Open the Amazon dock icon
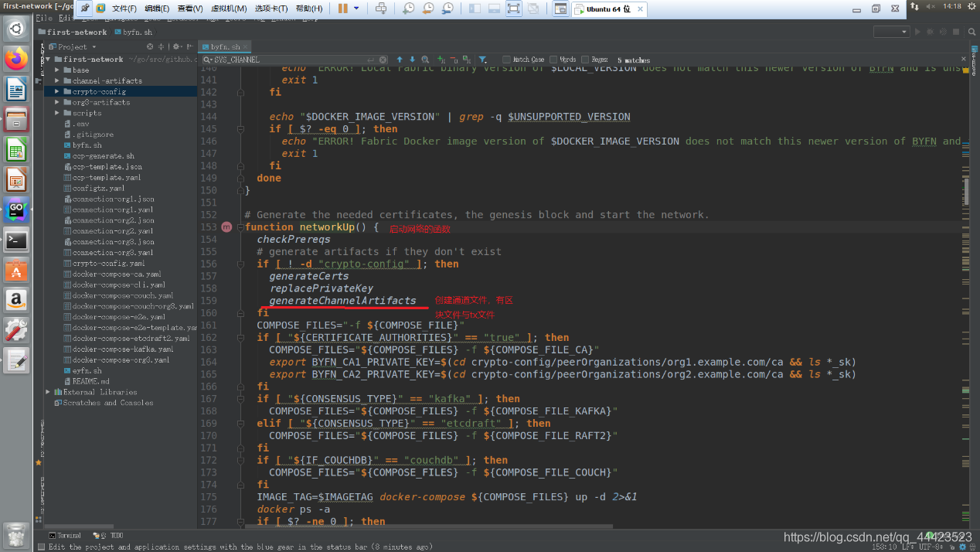The width and height of the screenshot is (980, 552). click(x=16, y=300)
